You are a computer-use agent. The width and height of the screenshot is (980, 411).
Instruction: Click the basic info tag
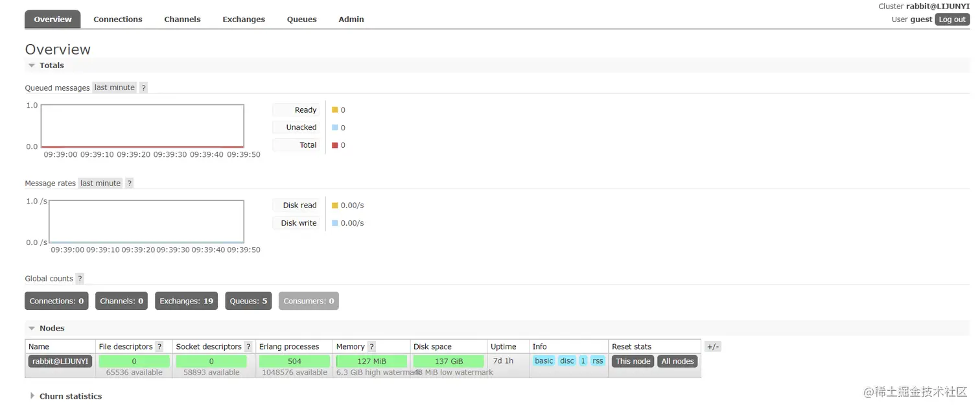pos(544,361)
